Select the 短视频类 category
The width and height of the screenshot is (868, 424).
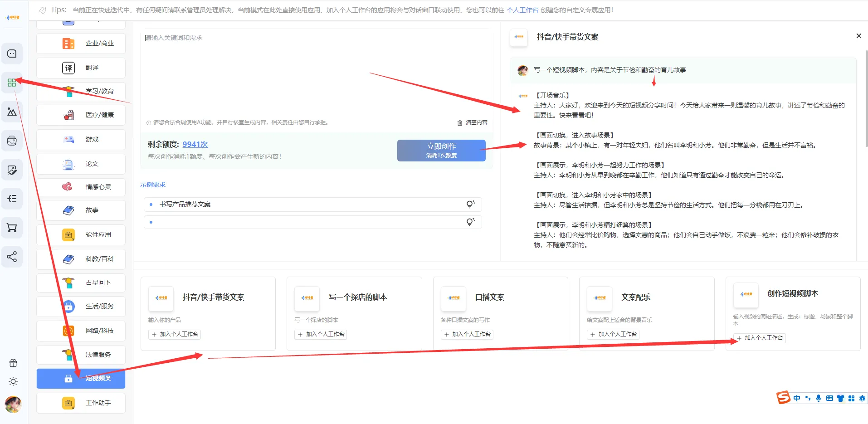(x=81, y=378)
